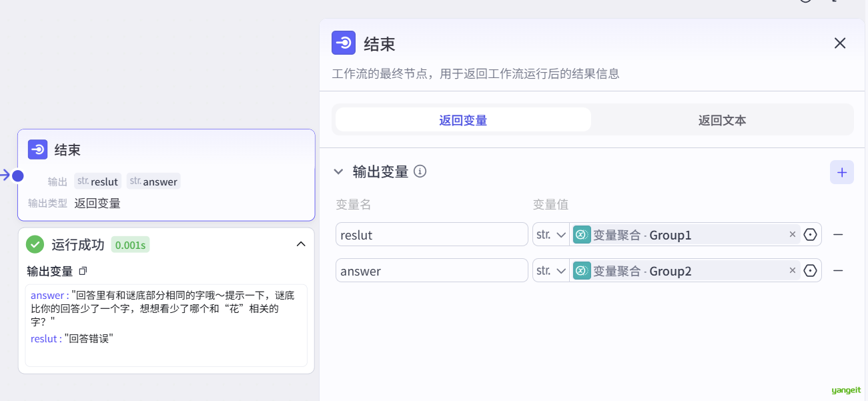This screenshot has width=868, height=401.
Task: Switch to the 返回变量 tab
Action: pos(463,120)
